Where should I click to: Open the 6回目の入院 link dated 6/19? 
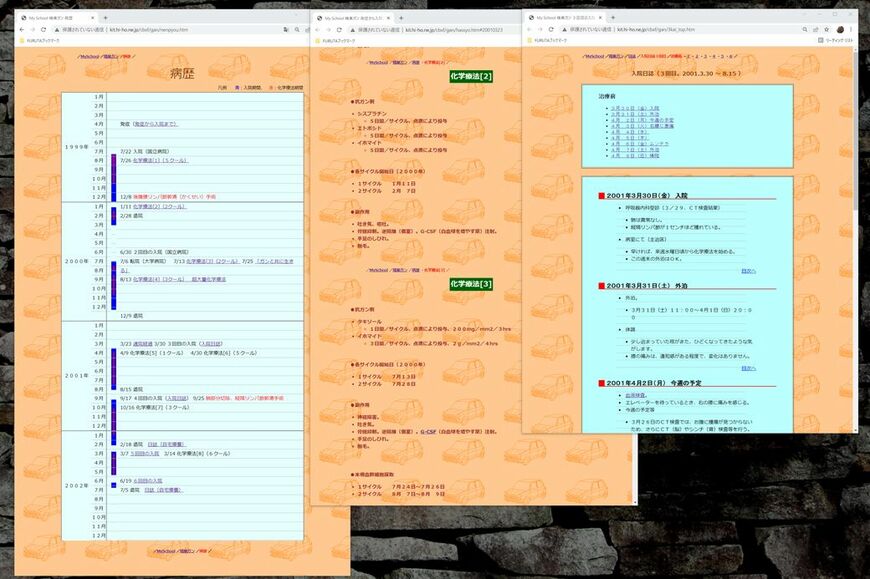[148, 481]
